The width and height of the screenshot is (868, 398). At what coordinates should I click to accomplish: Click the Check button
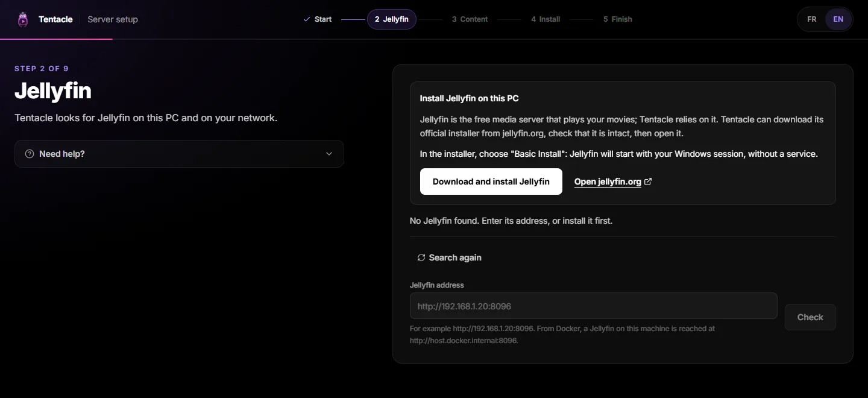click(810, 317)
